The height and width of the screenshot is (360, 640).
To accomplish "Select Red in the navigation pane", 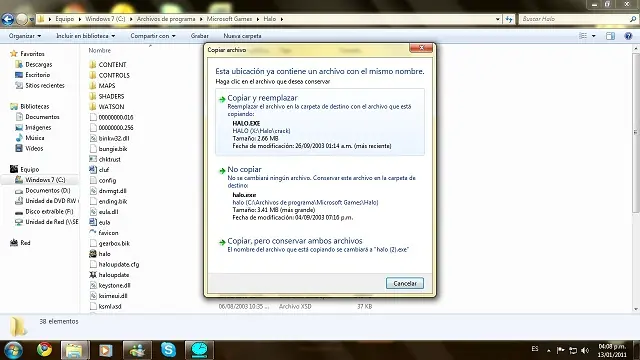I will point(25,243).
